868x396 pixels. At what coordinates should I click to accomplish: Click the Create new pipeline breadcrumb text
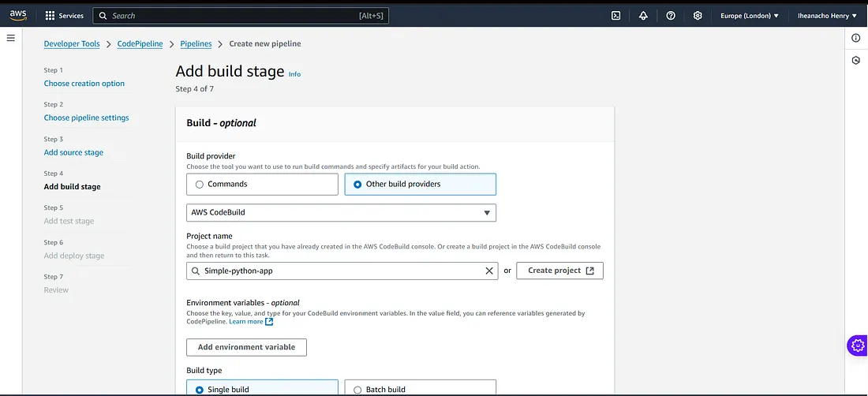coord(265,43)
